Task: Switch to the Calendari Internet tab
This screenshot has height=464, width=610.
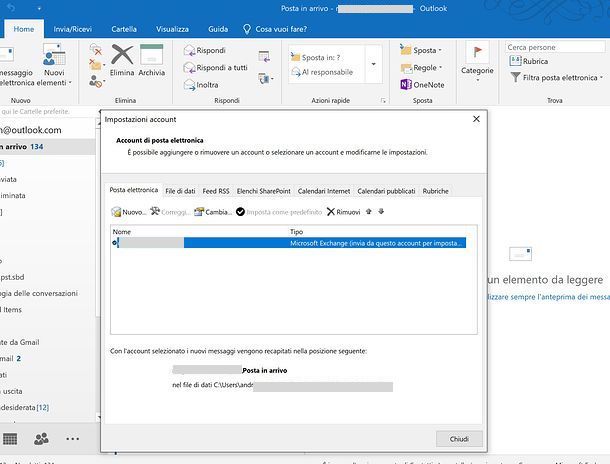Action: click(x=324, y=191)
